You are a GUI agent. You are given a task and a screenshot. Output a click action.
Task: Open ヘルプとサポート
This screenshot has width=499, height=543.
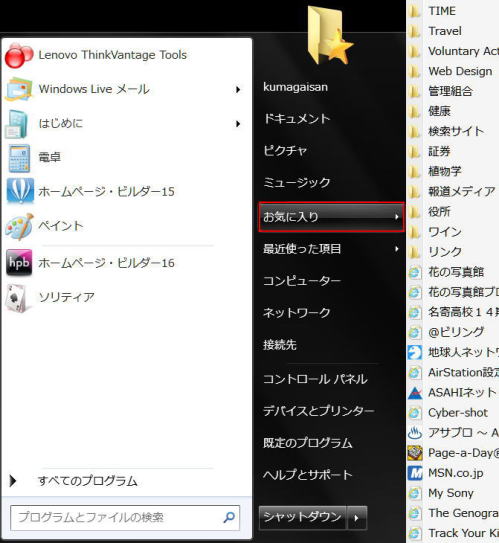click(x=308, y=475)
